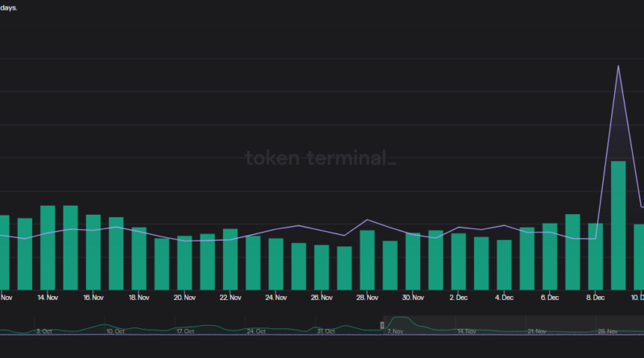Click 21. Nov in the range navigator

(538, 331)
